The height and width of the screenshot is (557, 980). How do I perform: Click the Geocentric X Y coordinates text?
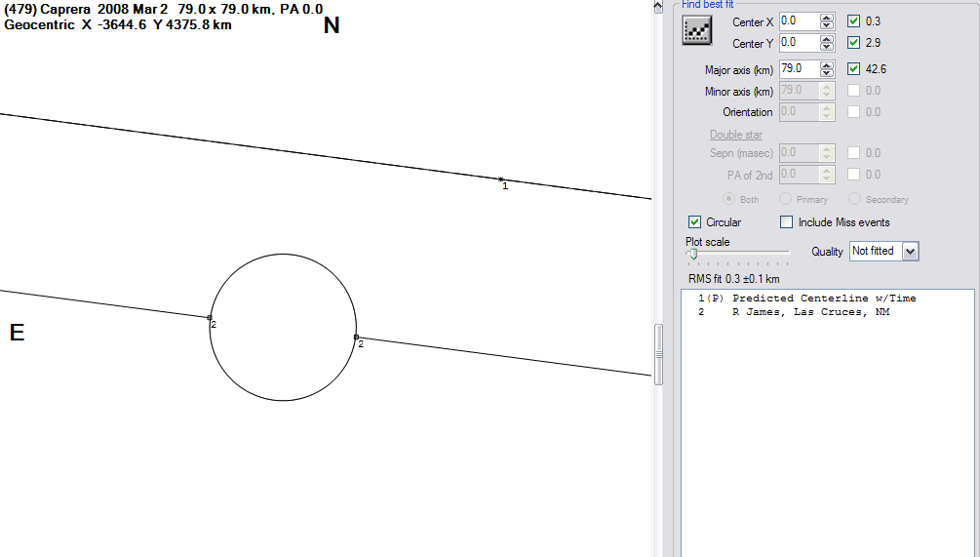pos(117,25)
